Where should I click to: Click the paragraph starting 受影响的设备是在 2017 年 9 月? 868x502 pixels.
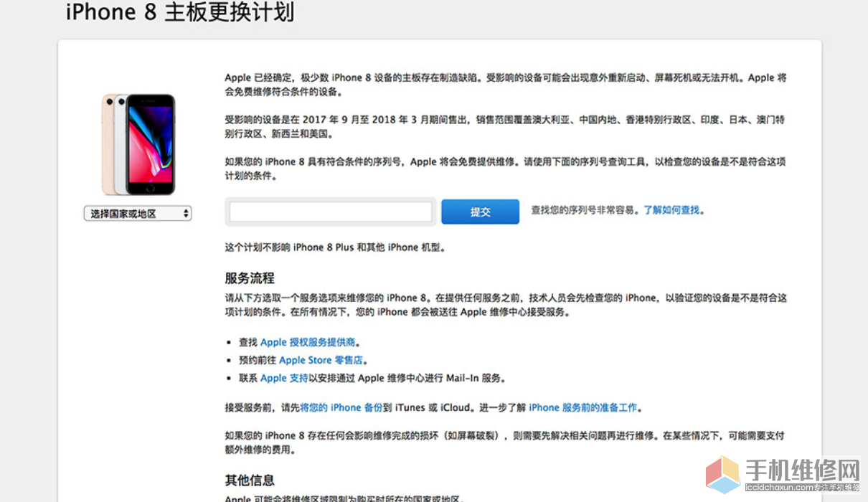point(506,127)
